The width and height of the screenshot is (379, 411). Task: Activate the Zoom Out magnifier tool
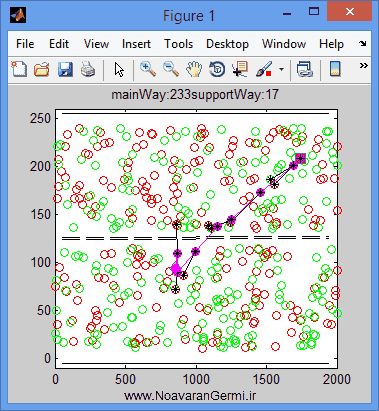pos(171,69)
